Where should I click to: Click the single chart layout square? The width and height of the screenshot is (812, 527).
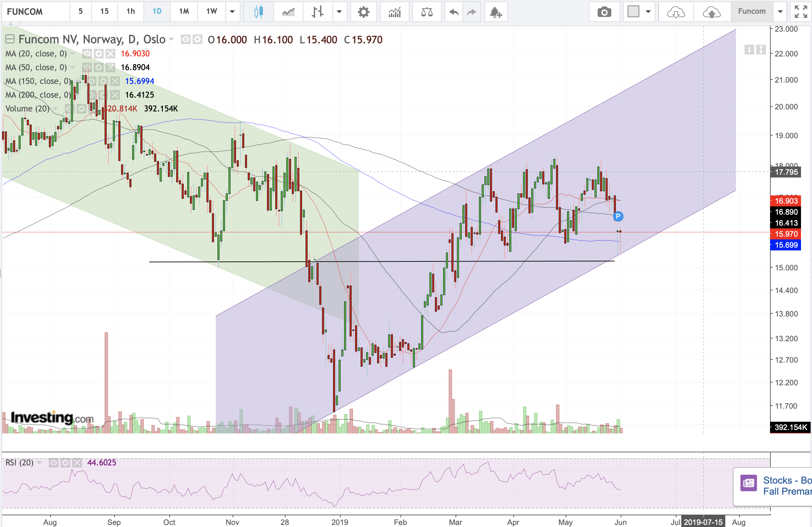[633, 12]
